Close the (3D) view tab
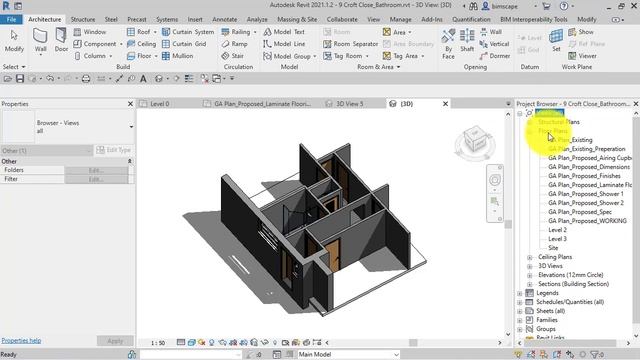This screenshot has width=640, height=360. (x=445, y=104)
